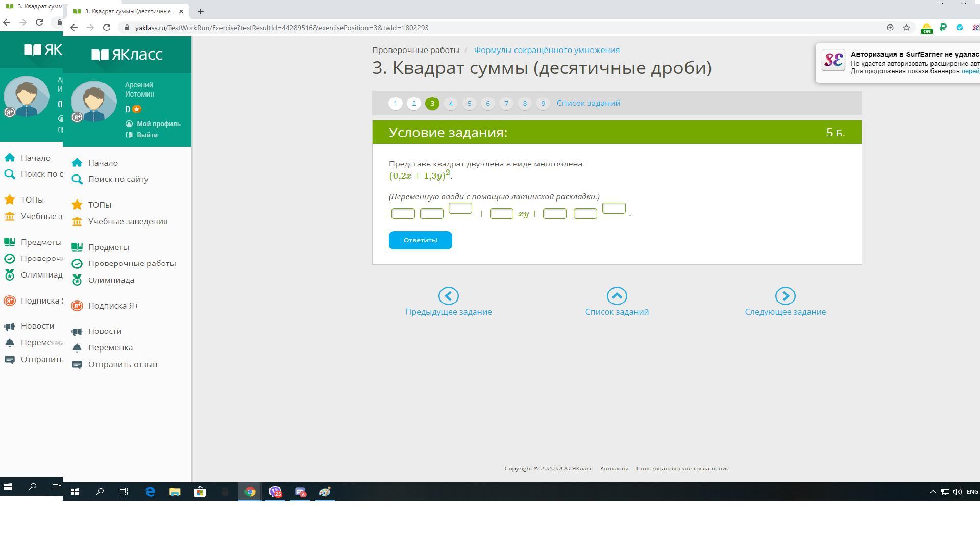980x551 pixels.
Task: Click the Поиск по сайту magnifier icon
Action: [77, 179]
